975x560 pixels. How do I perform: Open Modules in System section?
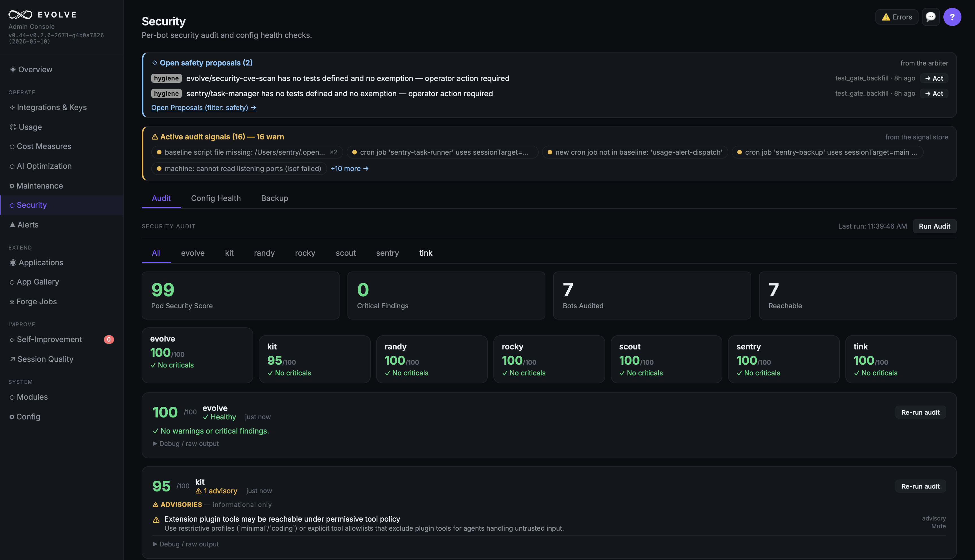coord(62,397)
